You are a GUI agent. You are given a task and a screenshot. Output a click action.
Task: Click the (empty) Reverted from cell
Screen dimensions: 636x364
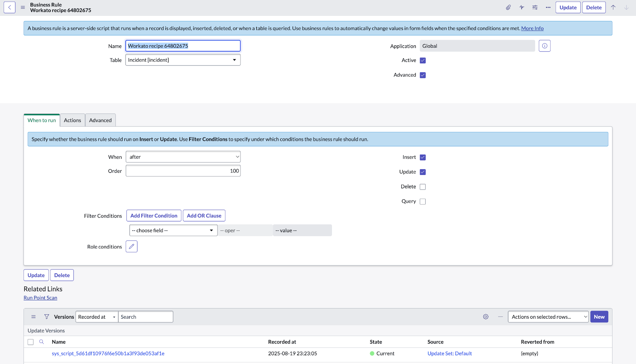click(529, 353)
